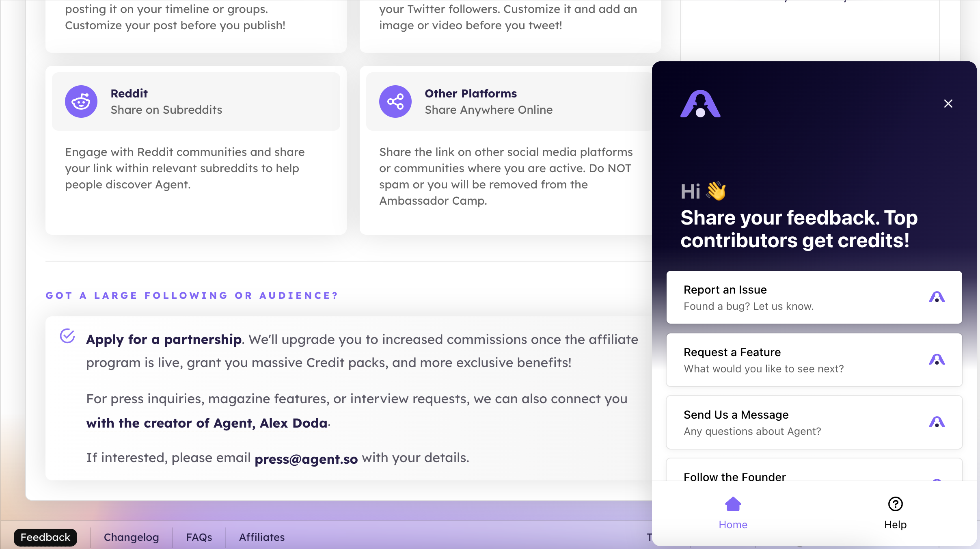Click the checkmark beside Apply for a partnership
This screenshot has height=549, width=980.
[67, 336]
